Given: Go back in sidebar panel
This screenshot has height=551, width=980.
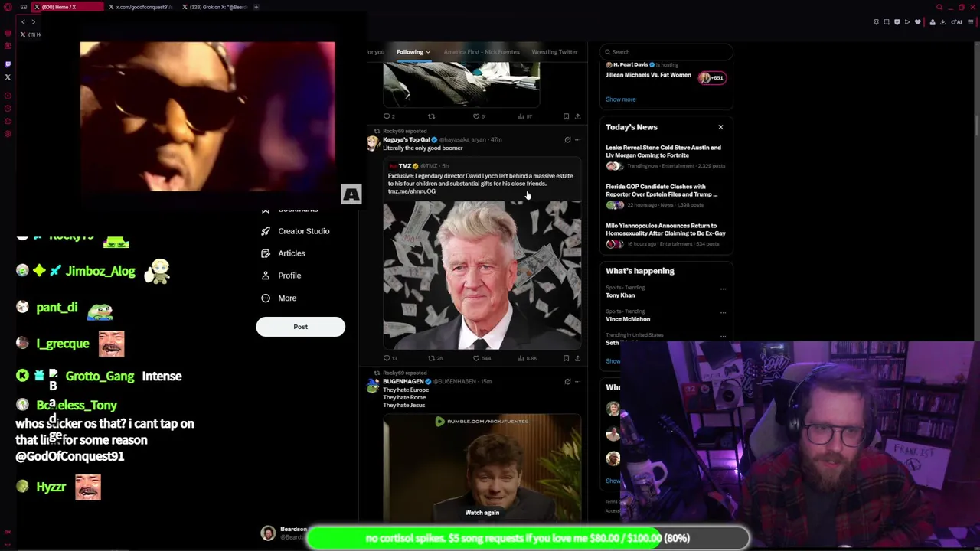Looking at the screenshot, I should pos(23,22).
